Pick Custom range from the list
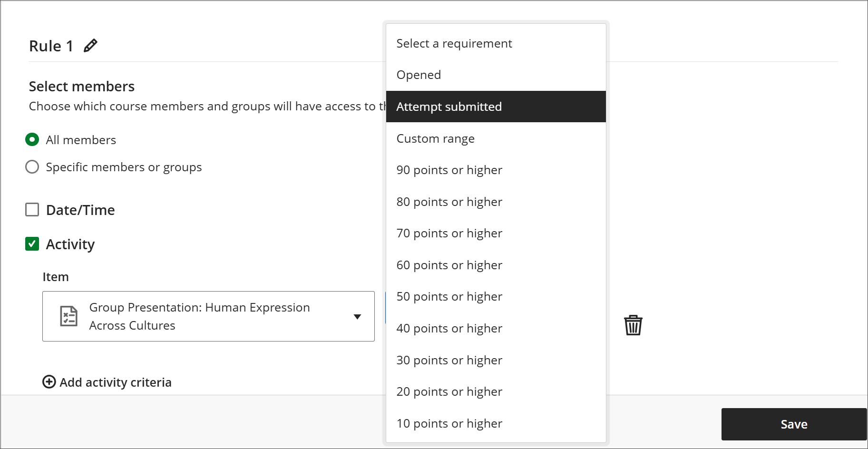 435,138
